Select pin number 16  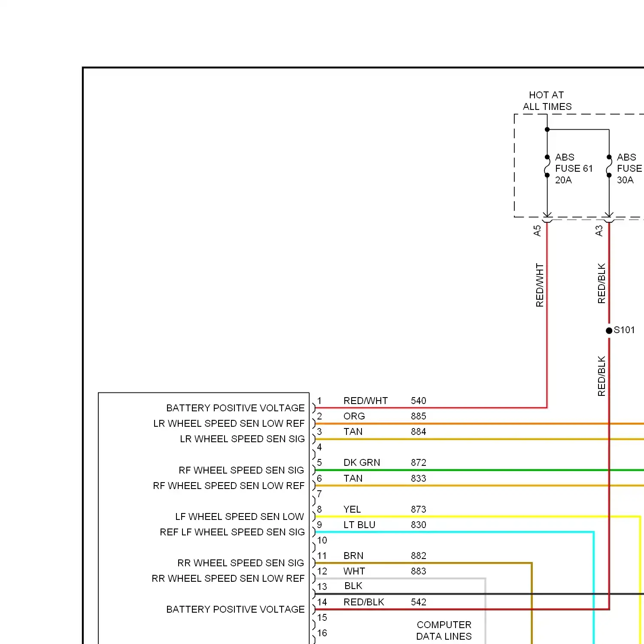coord(322,633)
